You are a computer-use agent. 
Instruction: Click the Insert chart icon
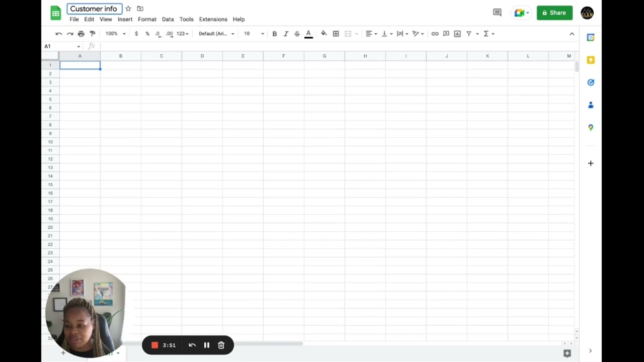pyautogui.click(x=457, y=34)
